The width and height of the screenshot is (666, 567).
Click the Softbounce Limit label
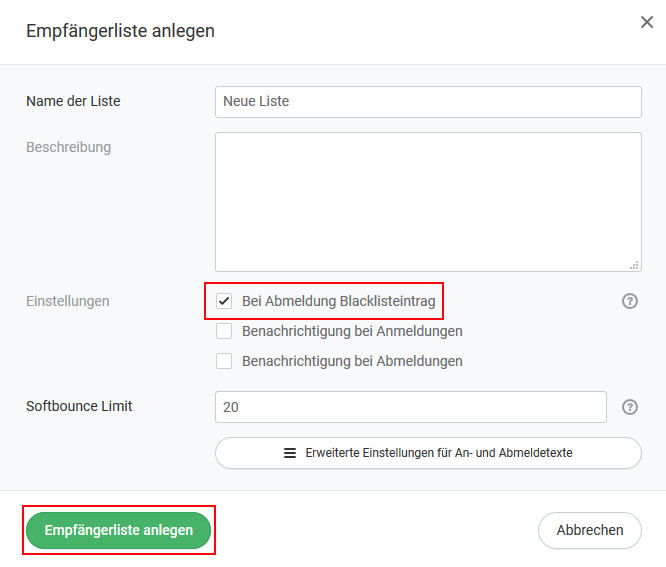[79, 406]
